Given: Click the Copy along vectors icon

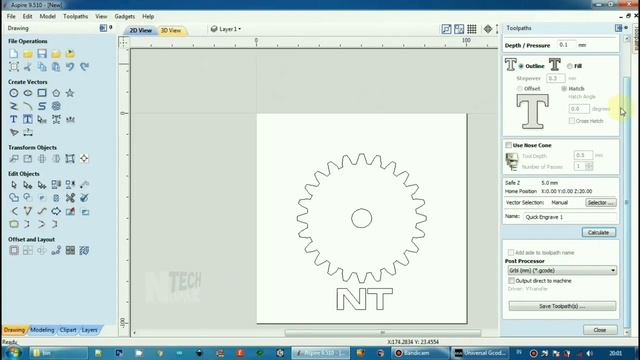Looking at the screenshot, I should coord(56,250).
